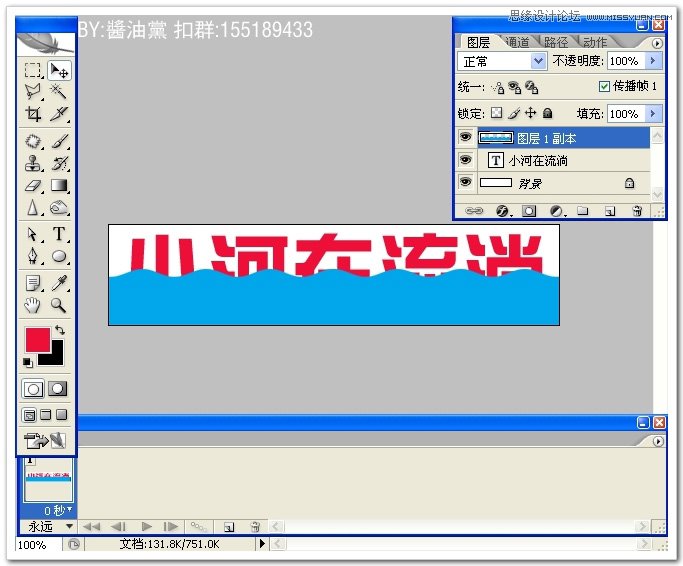Image resolution: width=683 pixels, height=566 pixels.
Task: Swap foreground and background colors
Action: point(60,330)
